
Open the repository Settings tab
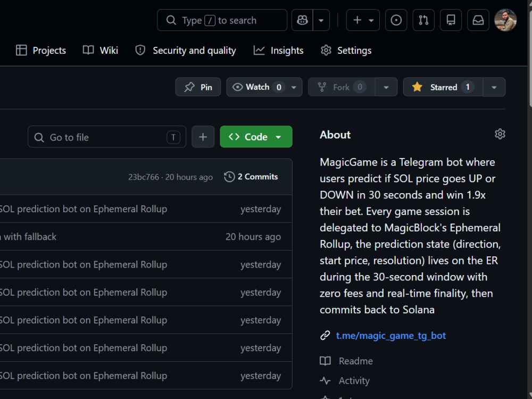pos(346,51)
